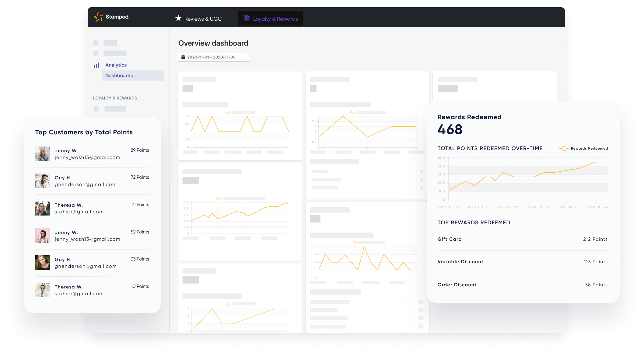Viewport: 644px width, 352px height.
Task: Click the Analytics bar chart icon
Action: [96, 65]
